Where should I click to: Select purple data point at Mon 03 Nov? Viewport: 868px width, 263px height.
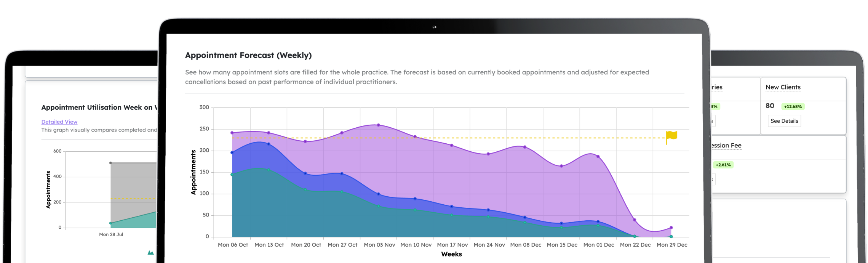[378, 125]
